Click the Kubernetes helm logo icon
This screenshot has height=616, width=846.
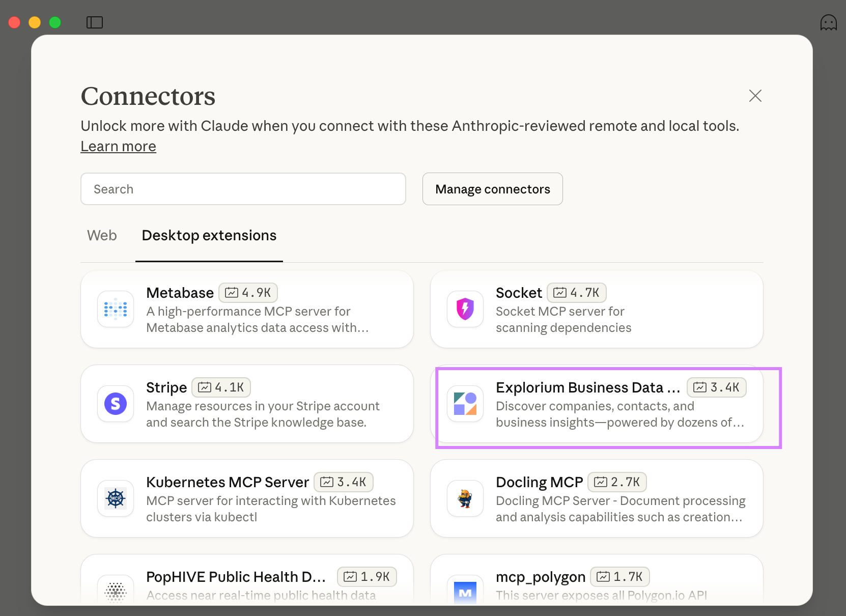coord(116,498)
